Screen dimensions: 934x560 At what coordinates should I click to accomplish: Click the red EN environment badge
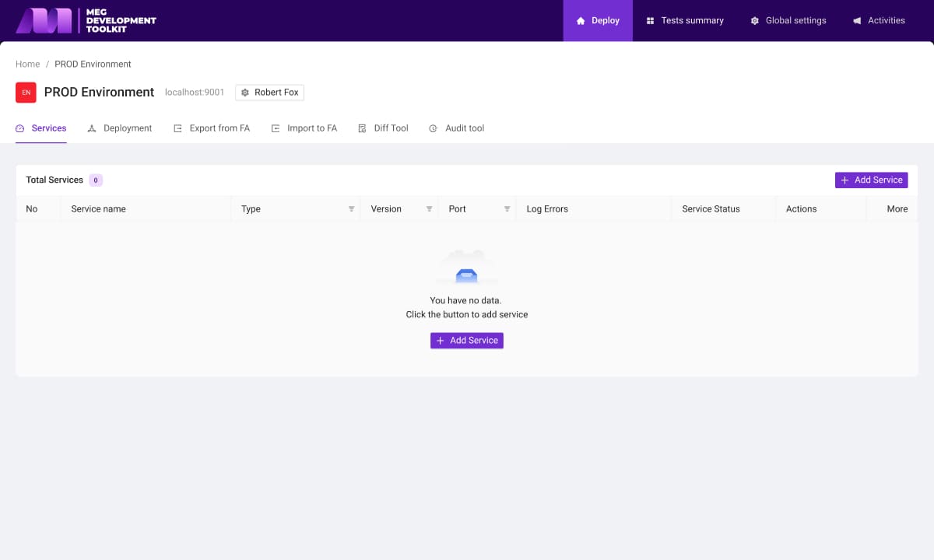pyautogui.click(x=26, y=93)
